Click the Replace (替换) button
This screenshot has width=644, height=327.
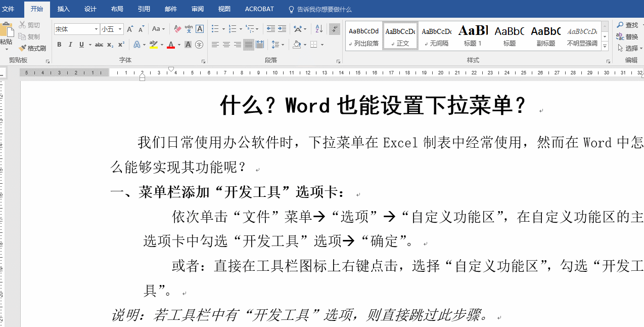point(627,36)
